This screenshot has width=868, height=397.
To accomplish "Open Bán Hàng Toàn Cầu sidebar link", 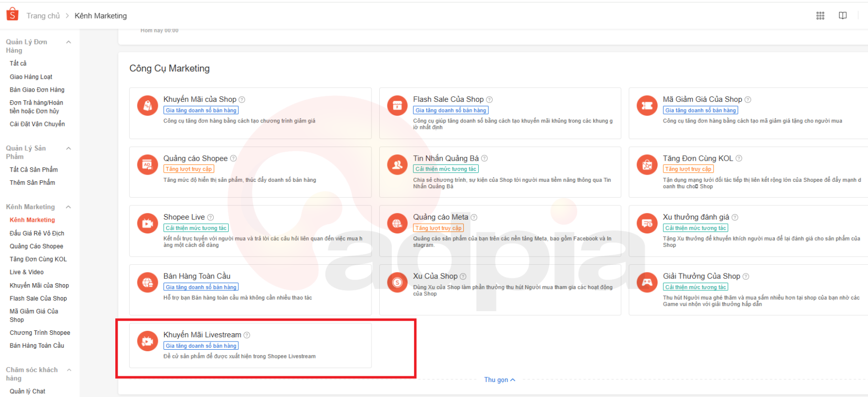I will (37, 345).
